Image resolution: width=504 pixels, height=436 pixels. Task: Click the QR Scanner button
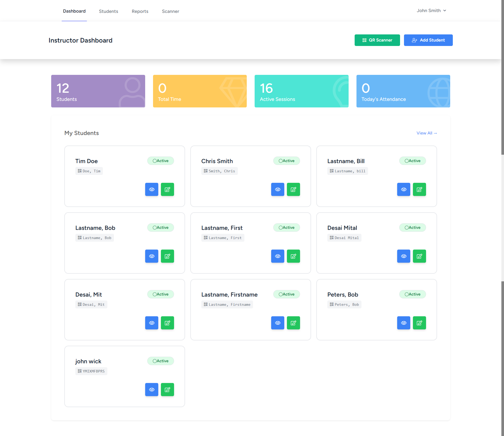pyautogui.click(x=377, y=40)
